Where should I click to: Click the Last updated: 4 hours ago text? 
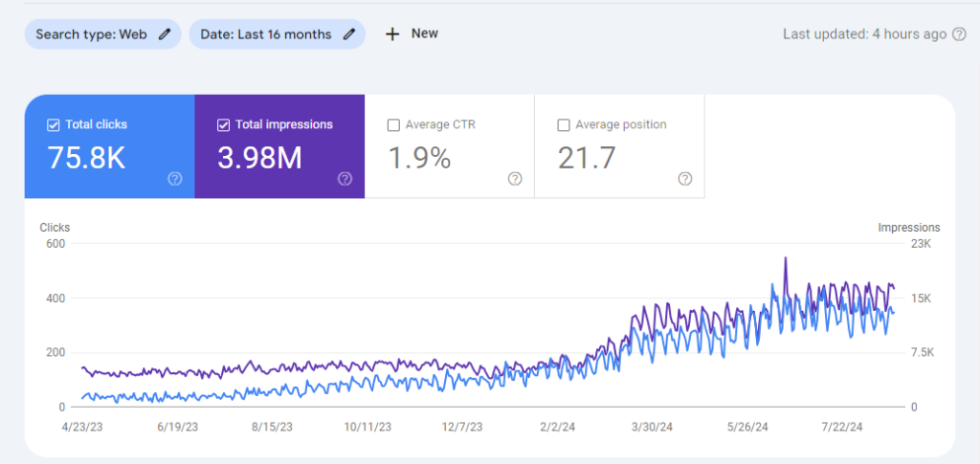864,34
